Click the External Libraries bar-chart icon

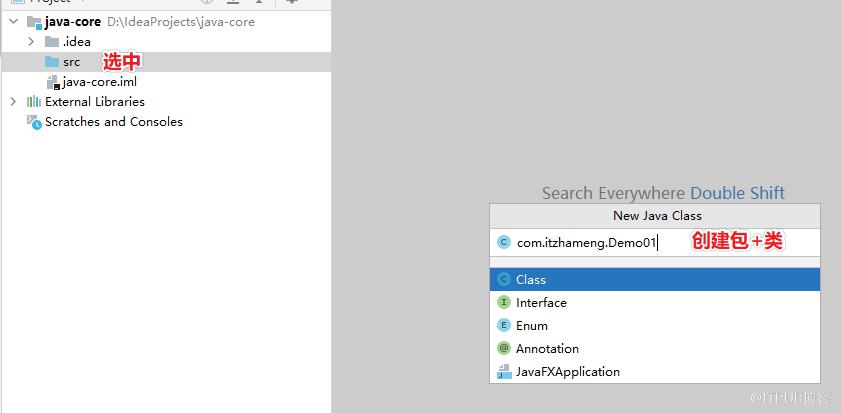tap(34, 101)
